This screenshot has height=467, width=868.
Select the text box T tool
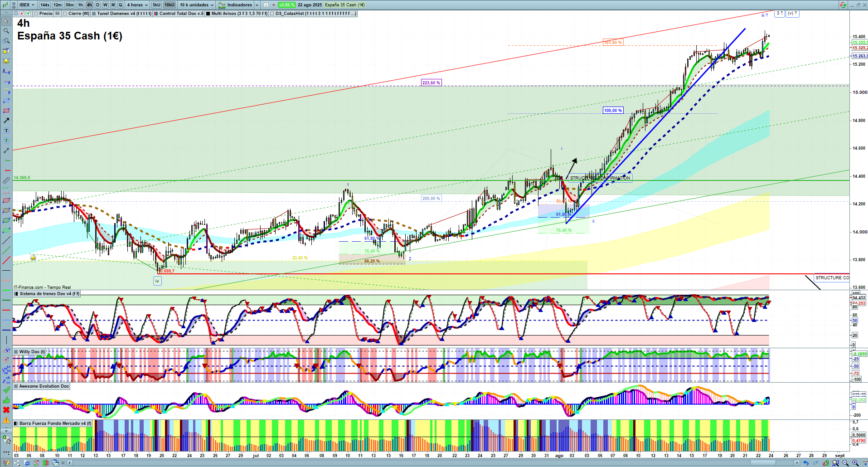point(6,131)
